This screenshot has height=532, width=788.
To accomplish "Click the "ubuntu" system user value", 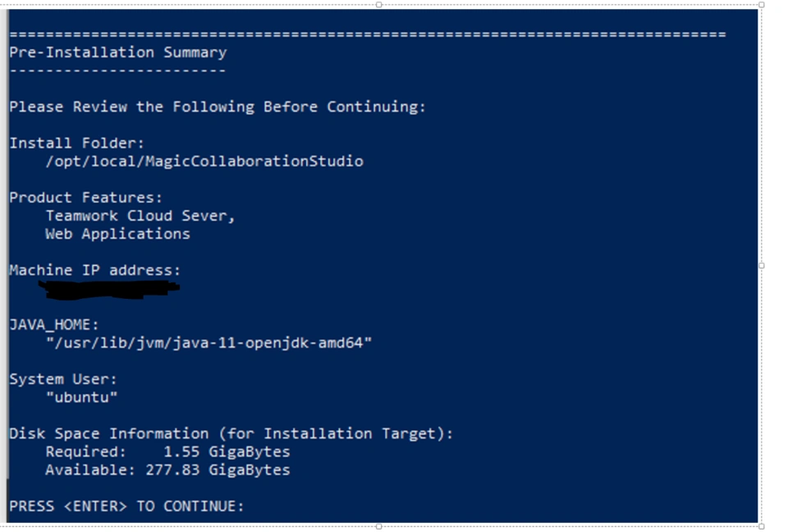I will click(x=81, y=397).
